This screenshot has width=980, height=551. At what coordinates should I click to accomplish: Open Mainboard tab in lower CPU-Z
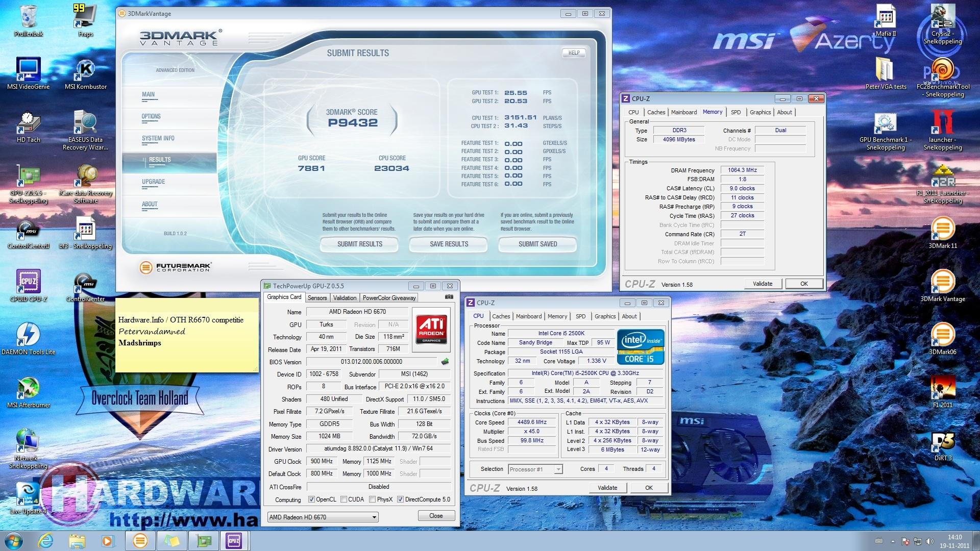pos(529,316)
